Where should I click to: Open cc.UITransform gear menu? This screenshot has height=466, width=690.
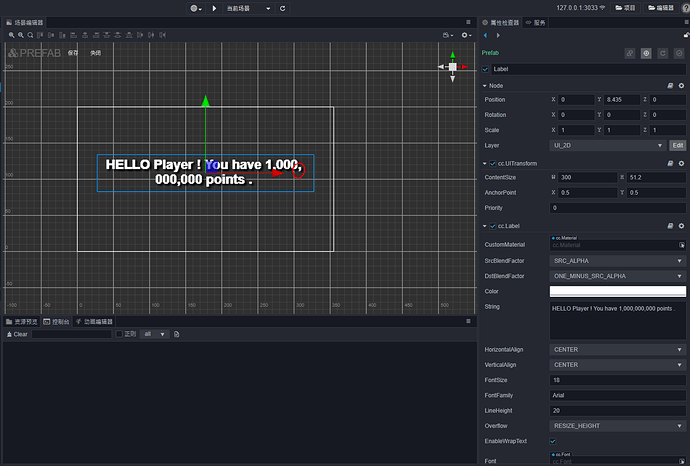tap(681, 164)
